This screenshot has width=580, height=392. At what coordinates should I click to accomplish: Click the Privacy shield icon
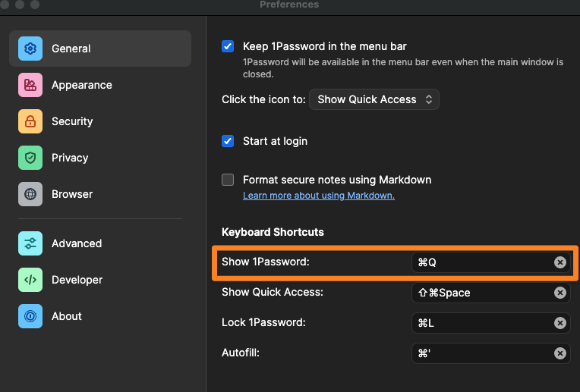coord(30,158)
